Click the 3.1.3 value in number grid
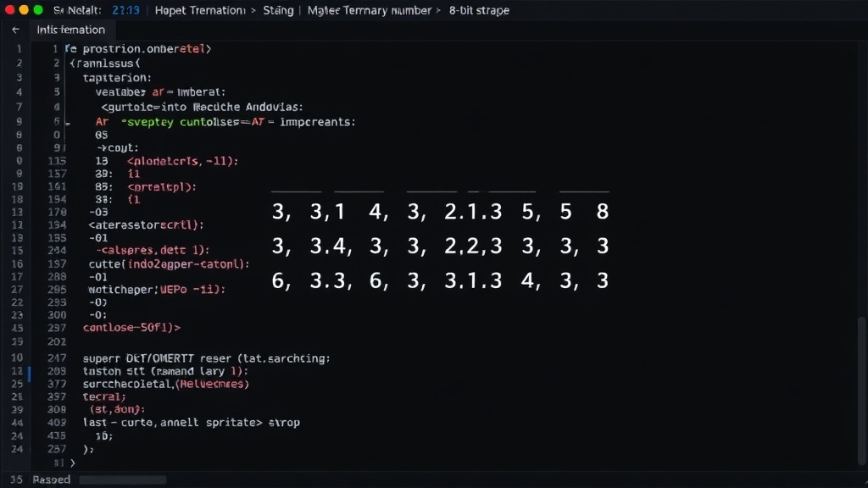868x488 pixels. 473,281
